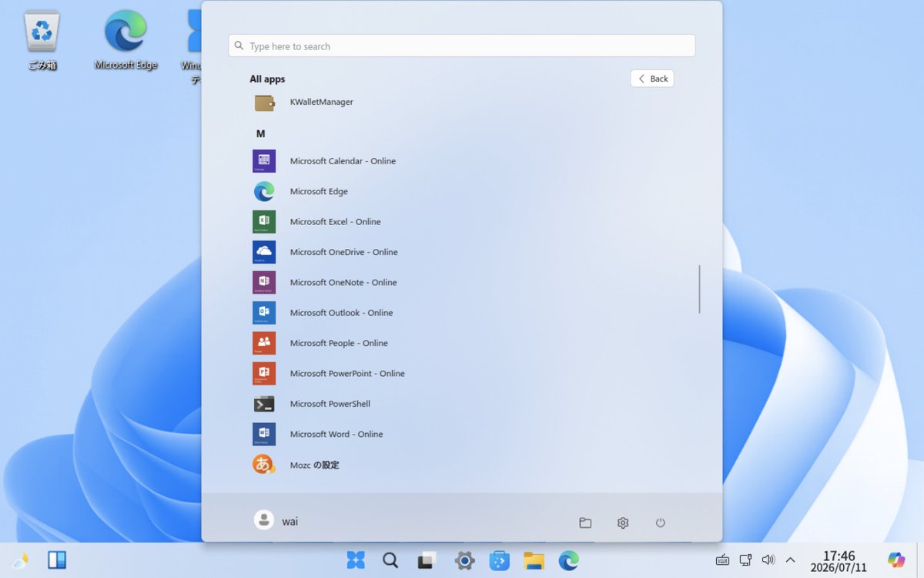Open the KWalletManager wallet icon
Screen dimensions: 924x578
pos(264,102)
